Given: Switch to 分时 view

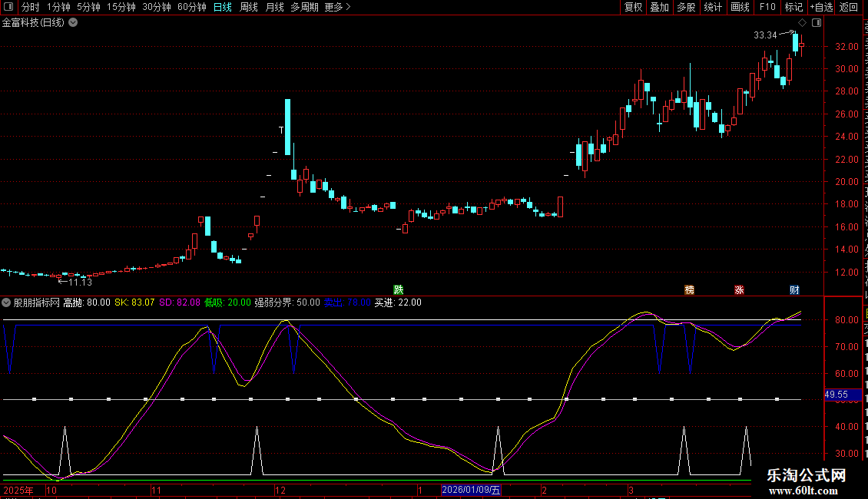Looking at the screenshot, I should (x=31, y=7).
